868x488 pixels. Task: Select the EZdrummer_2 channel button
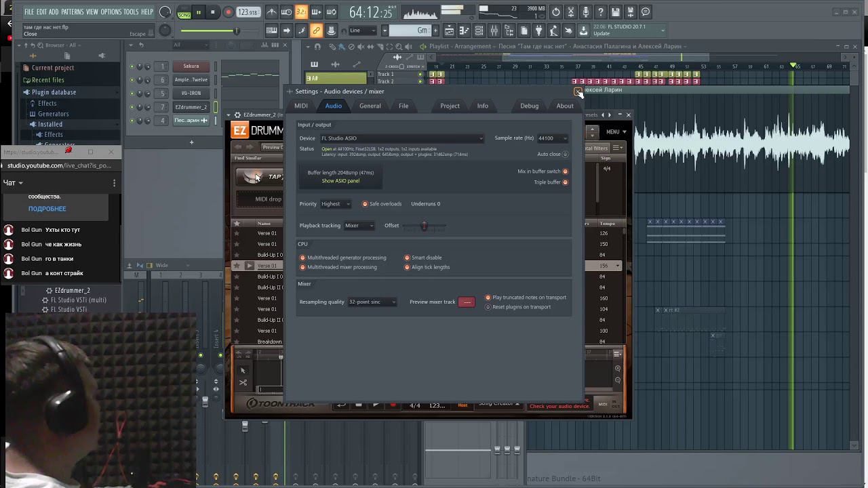coord(191,107)
